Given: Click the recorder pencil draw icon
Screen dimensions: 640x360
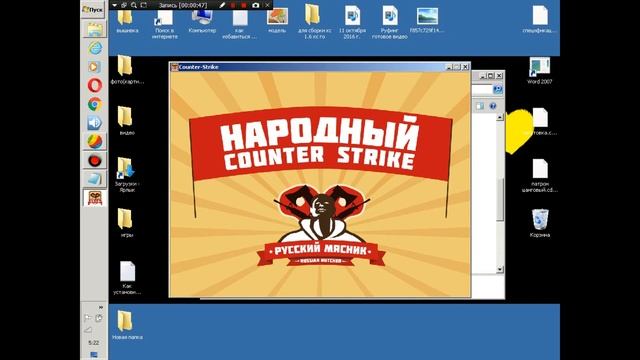Looking at the screenshot, I should 222,5.
